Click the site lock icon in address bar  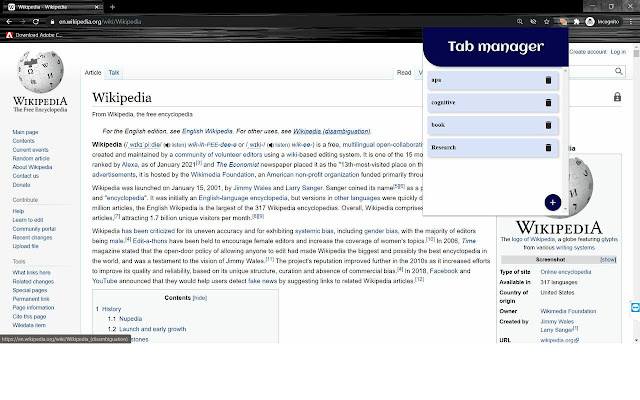52,22
